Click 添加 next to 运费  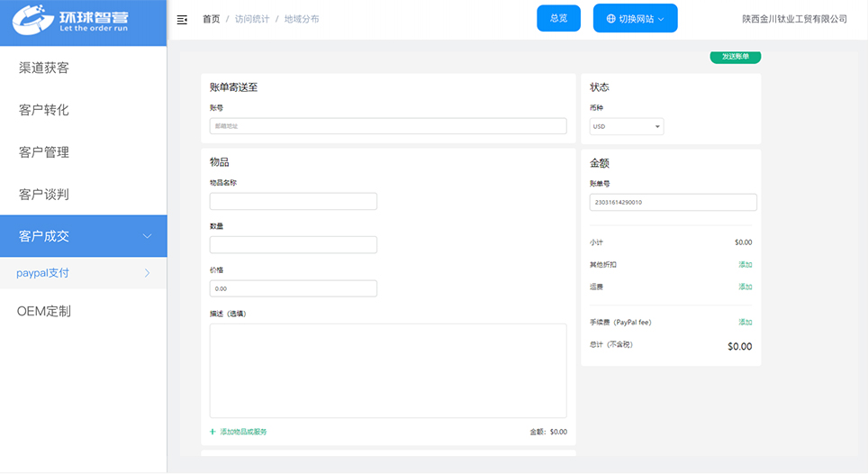coord(745,287)
